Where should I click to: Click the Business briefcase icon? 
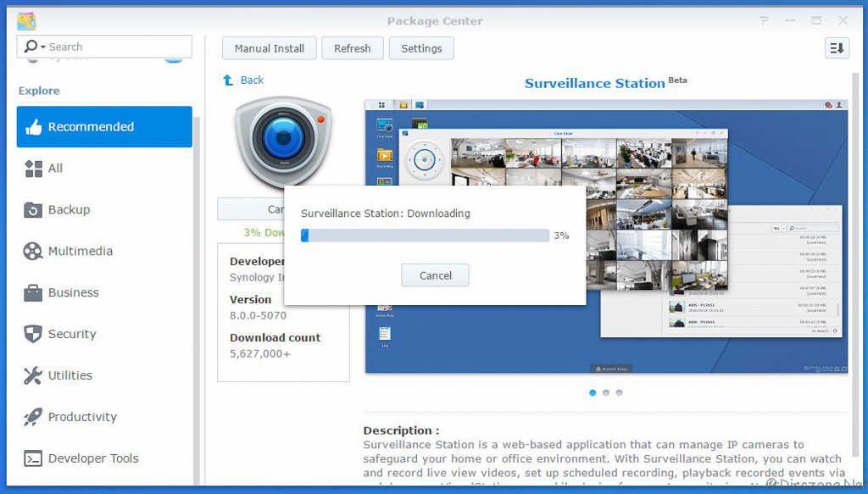tap(33, 292)
